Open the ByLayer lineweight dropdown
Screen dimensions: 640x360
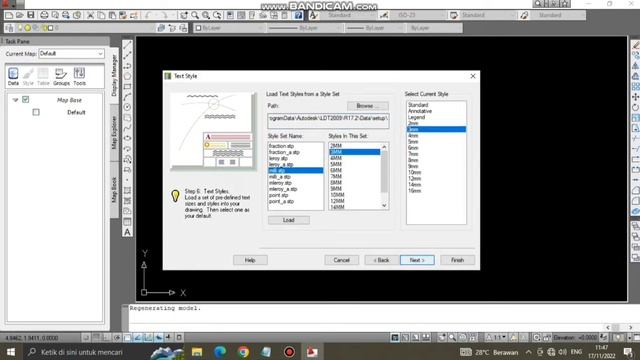pos(375,28)
